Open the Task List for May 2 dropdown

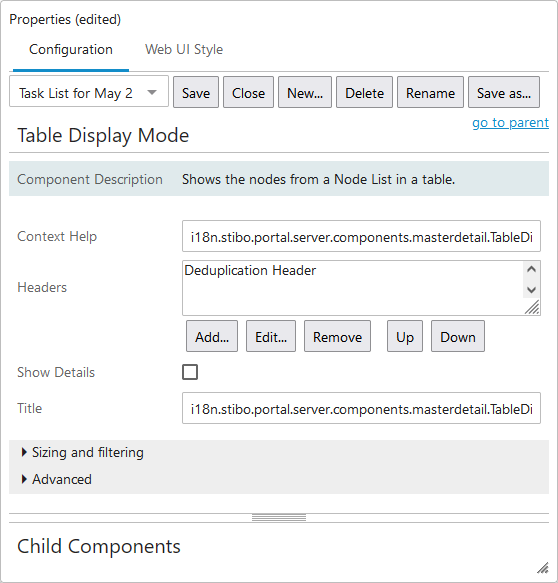tap(89, 93)
